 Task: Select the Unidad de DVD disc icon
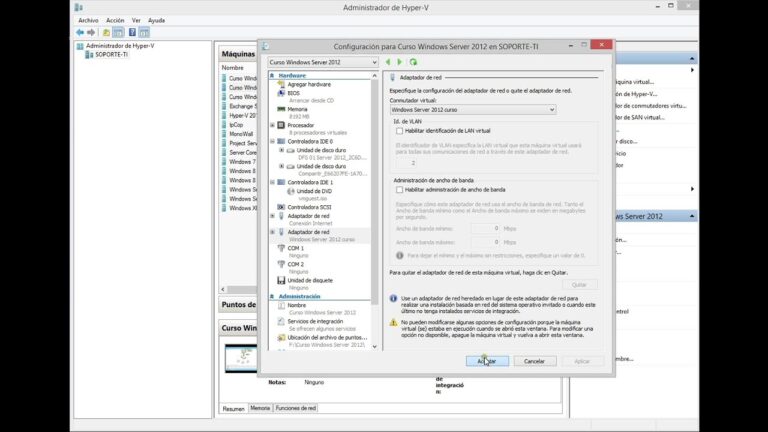pyautogui.click(x=290, y=191)
